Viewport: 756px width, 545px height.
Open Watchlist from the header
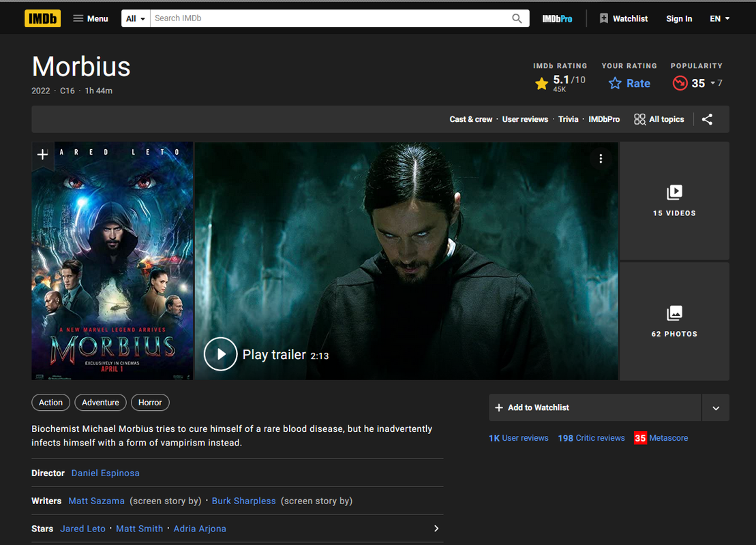tap(624, 18)
